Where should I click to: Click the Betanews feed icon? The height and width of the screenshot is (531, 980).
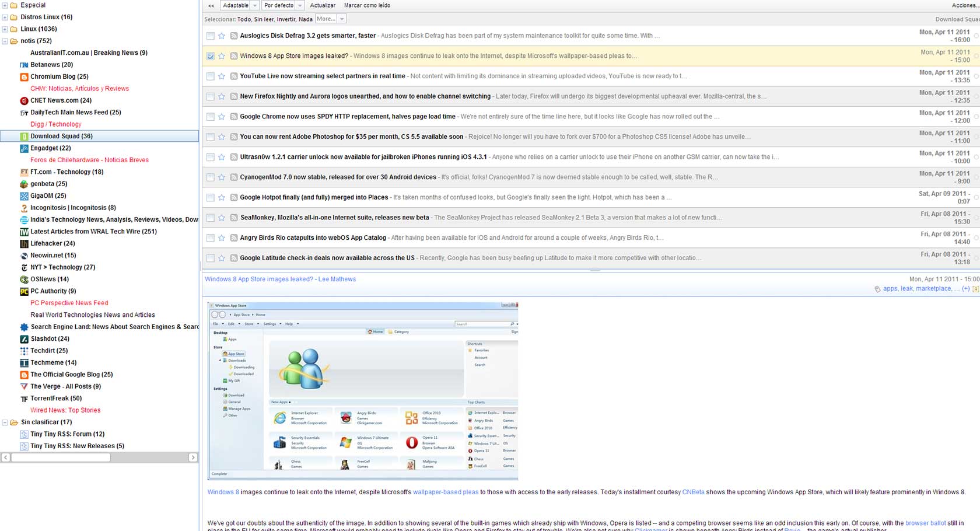(x=24, y=65)
